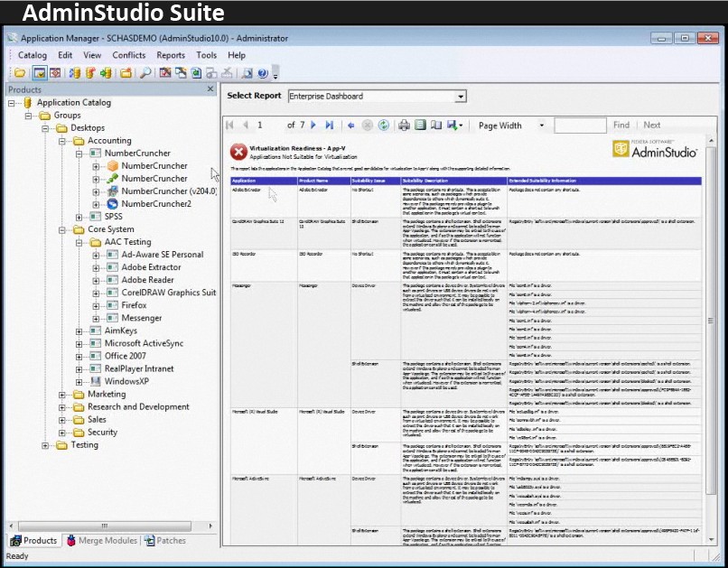Select Adobe Reader in the tree
Viewport: 728px width, 568px height.
click(147, 280)
